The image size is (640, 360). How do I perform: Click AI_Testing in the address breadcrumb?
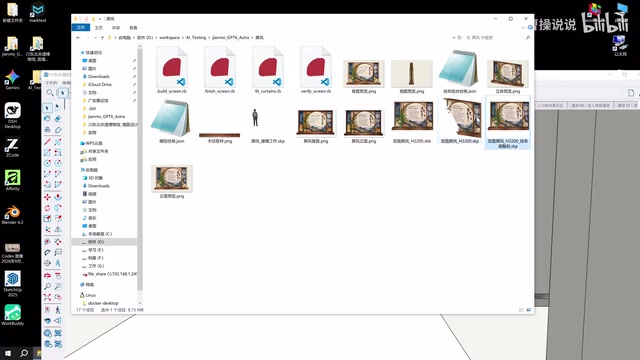point(196,38)
